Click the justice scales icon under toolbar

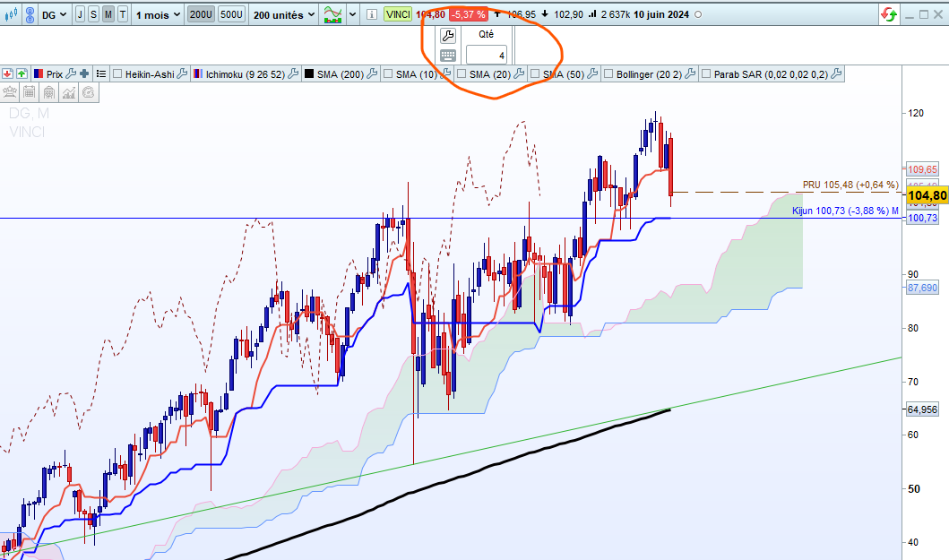point(10,92)
